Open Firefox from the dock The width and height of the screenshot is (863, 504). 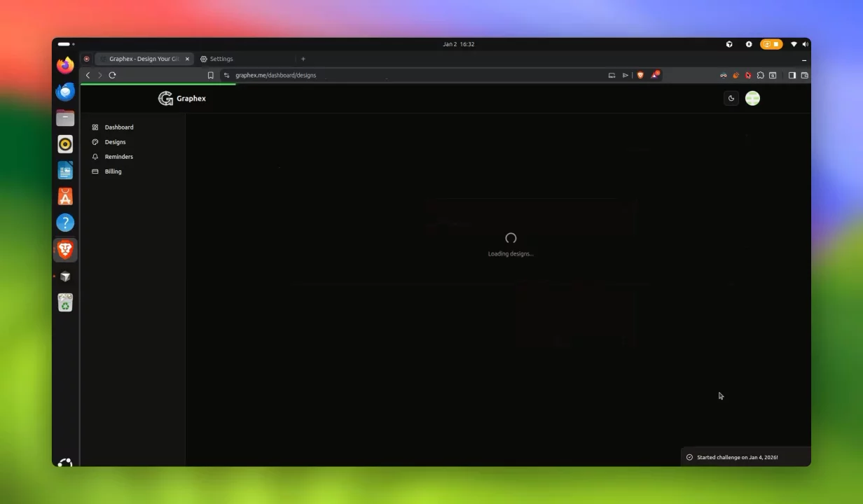click(x=65, y=65)
